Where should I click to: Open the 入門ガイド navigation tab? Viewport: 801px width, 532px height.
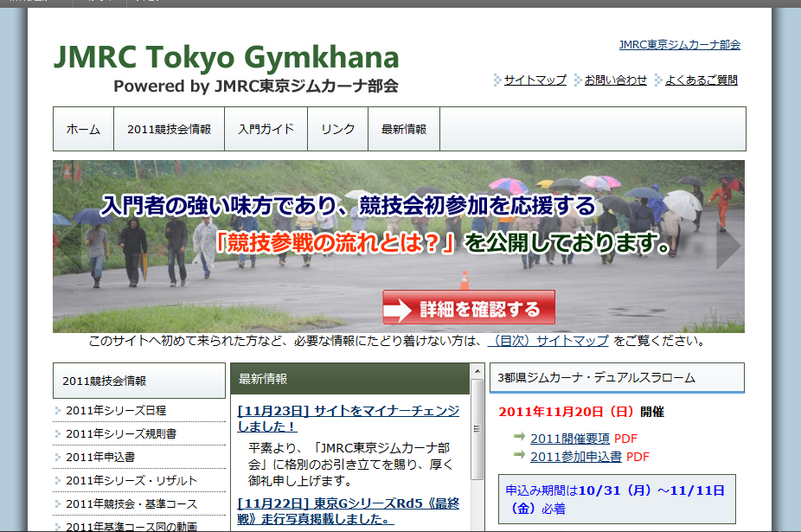(x=266, y=129)
